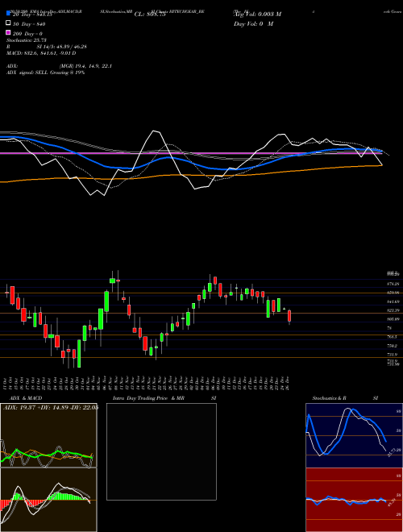Click the 878.28 price axis label
Screen dimensions: 403x532
click(x=393, y=284)
